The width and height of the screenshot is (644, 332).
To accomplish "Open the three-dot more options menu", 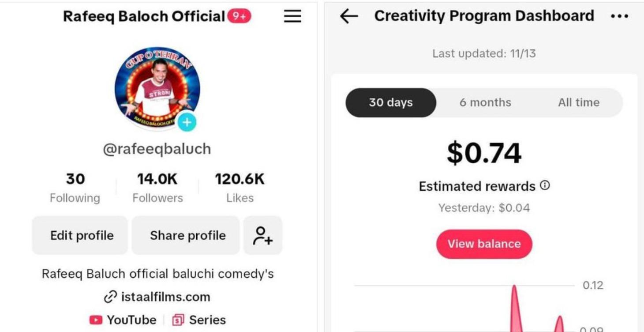I will click(x=619, y=17).
